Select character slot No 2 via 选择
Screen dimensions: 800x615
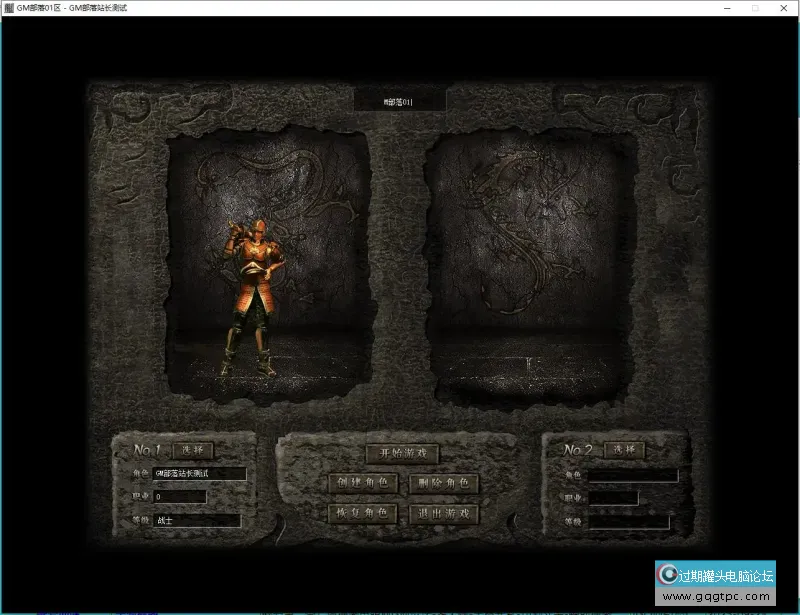[624, 450]
